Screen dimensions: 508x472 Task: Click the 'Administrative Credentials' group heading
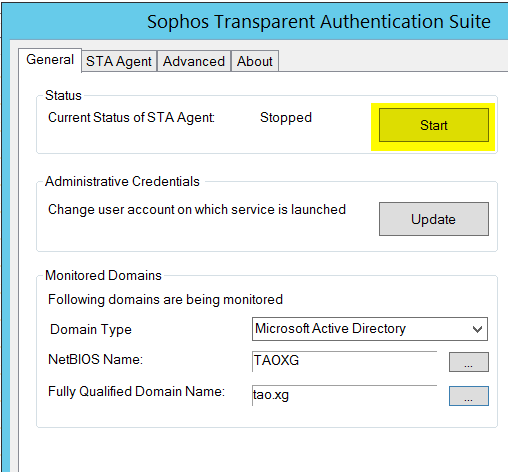click(x=122, y=182)
